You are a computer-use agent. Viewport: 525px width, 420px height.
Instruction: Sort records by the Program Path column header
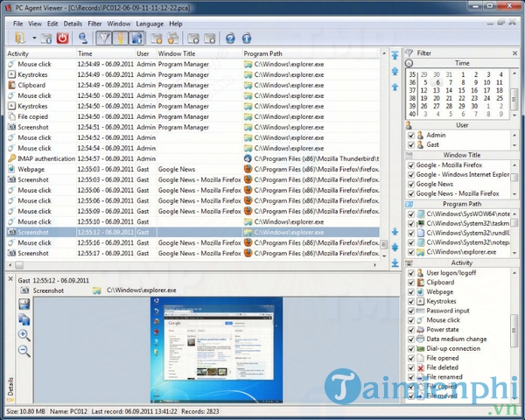pos(311,53)
